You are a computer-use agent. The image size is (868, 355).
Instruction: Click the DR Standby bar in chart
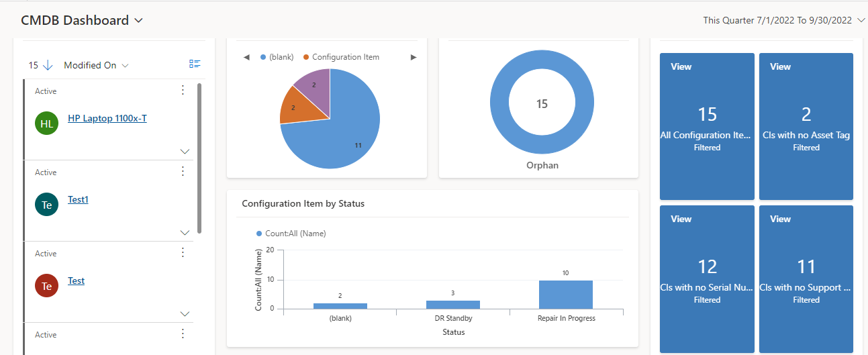pos(453,305)
